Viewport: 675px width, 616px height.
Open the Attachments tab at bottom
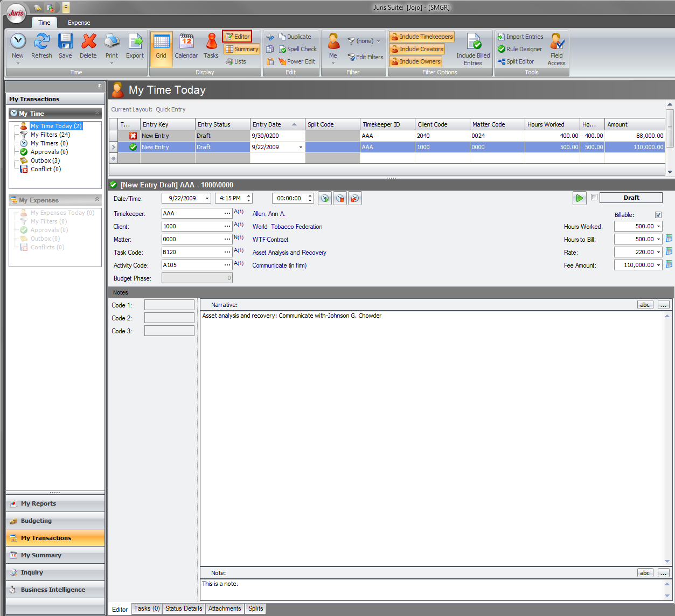click(x=225, y=608)
